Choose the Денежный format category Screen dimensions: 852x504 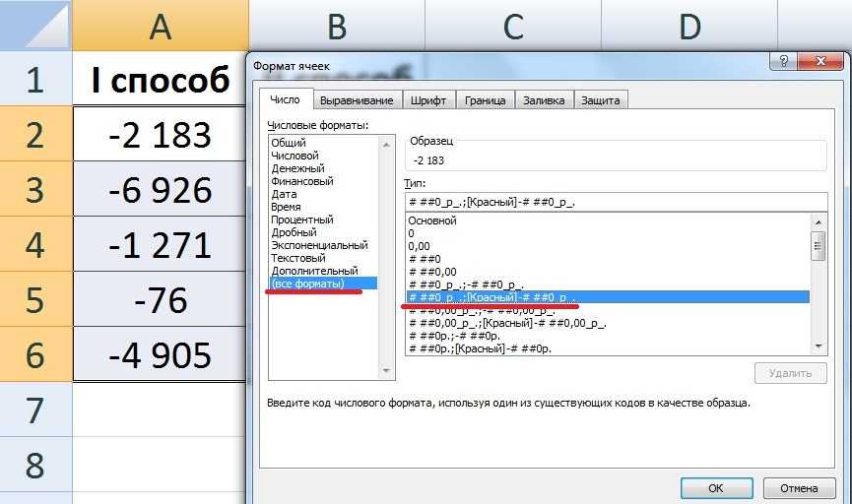(x=323, y=168)
